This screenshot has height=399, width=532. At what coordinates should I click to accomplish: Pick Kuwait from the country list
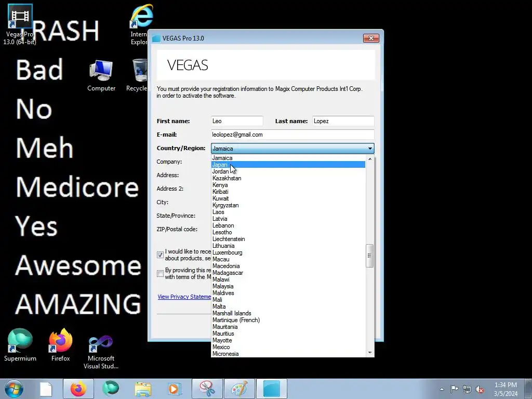[288, 198]
